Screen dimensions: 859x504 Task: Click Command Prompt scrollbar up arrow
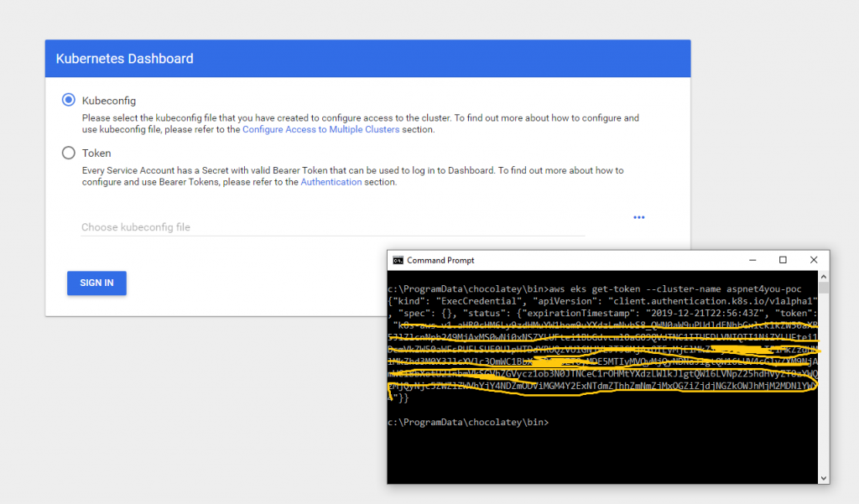click(x=824, y=277)
